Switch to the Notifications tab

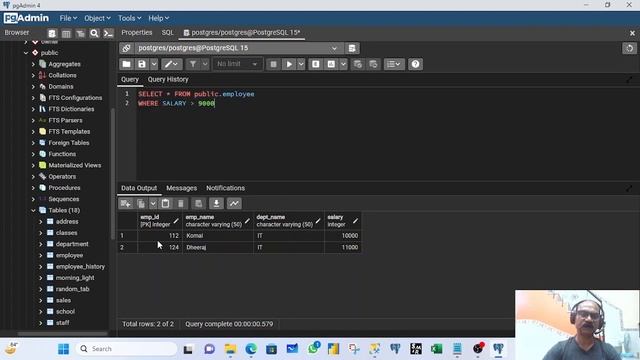[x=225, y=188]
